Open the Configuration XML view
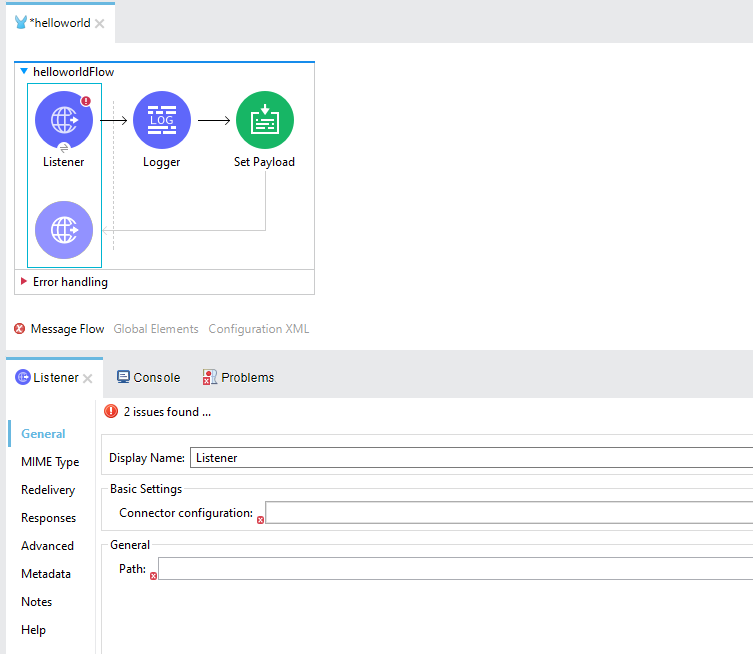Image resolution: width=753 pixels, height=654 pixels. tap(259, 329)
